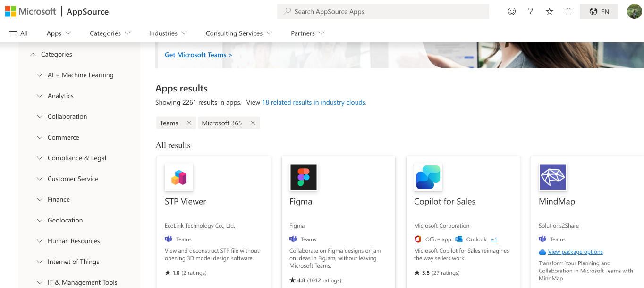Click the All menu label
The image size is (644, 288).
point(24,33)
